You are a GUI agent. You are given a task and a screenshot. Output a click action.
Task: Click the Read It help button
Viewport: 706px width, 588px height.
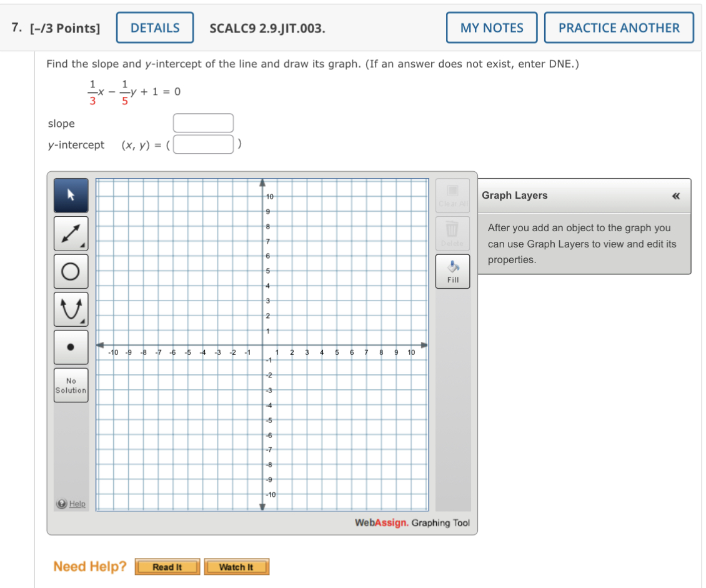167,567
